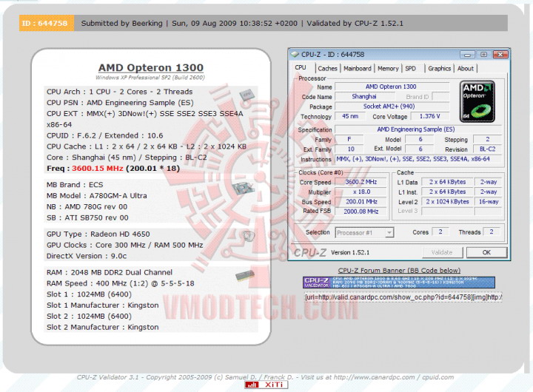
Task: Click the MB Model A780GM-A Ultra line
Action: point(97,196)
